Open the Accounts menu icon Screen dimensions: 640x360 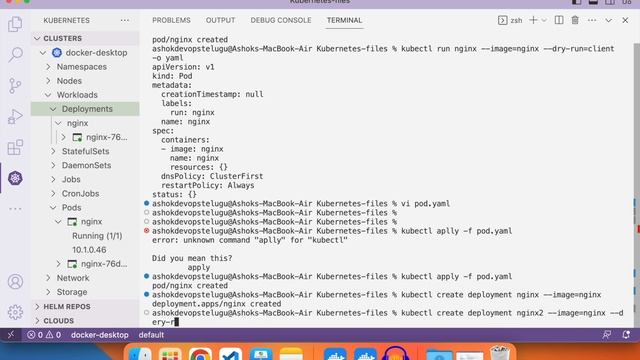click(x=15, y=282)
